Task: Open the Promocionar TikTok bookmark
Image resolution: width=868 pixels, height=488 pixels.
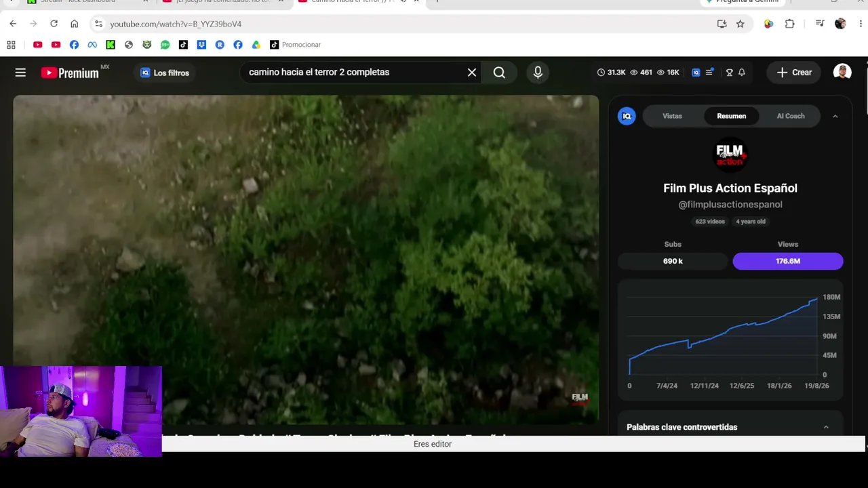Action: point(295,45)
